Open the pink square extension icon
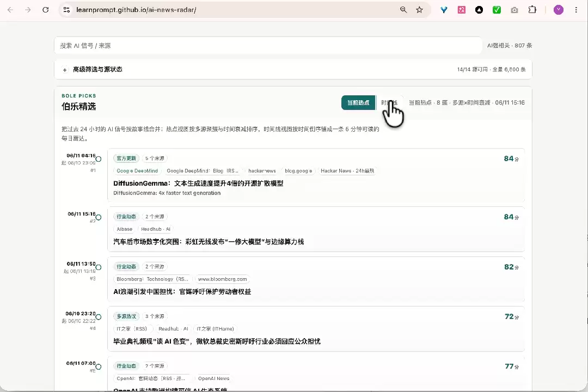The width and height of the screenshot is (588, 392). coord(462,10)
